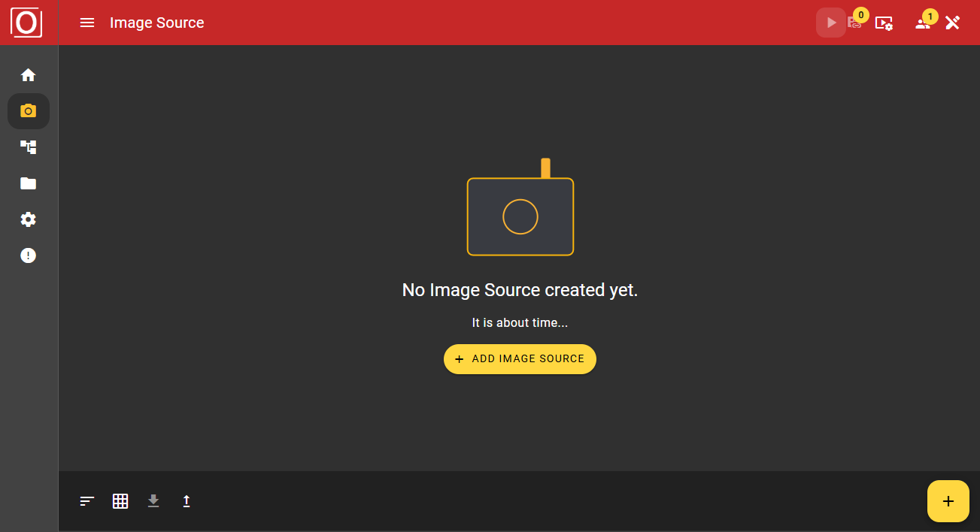Image resolution: width=980 pixels, height=532 pixels.
Task: Return home using the house icon
Action: coord(28,74)
